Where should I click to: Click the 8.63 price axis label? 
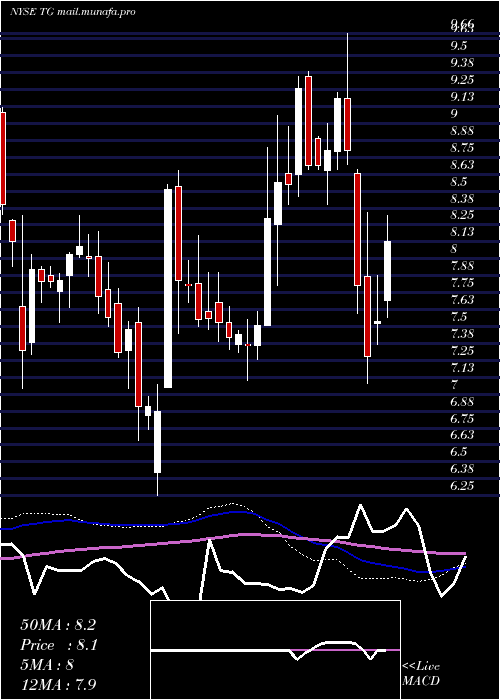[462, 165]
